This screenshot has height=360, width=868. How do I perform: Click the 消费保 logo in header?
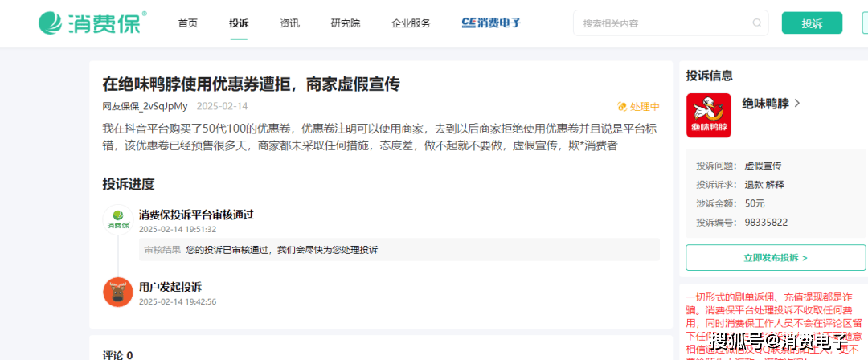[92, 22]
